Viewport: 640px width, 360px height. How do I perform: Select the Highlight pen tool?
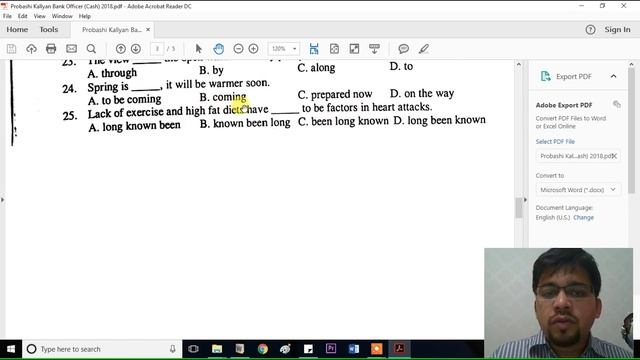[424, 49]
